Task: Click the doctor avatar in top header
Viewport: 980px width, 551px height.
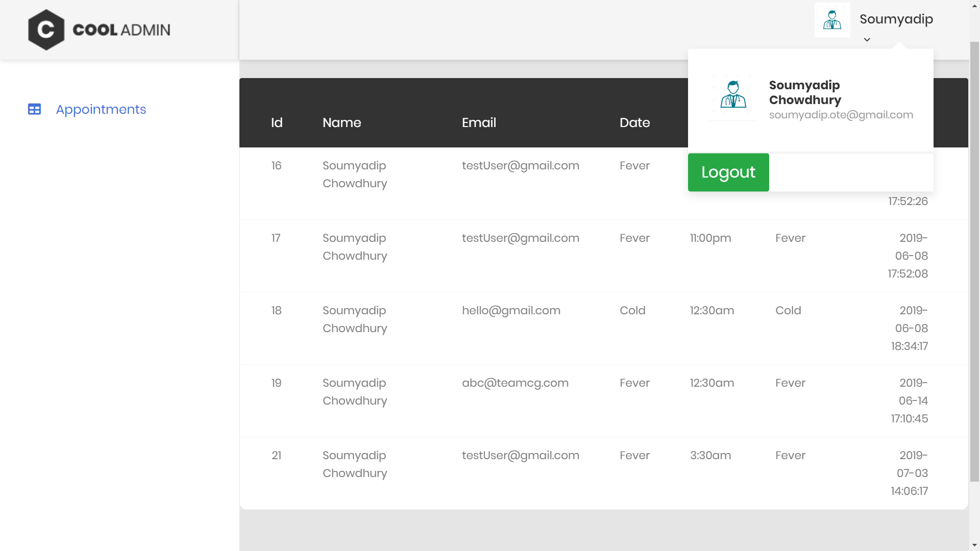Action: [x=832, y=20]
